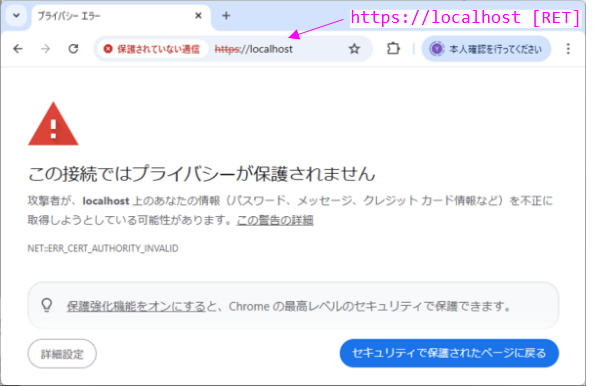Select the プライバシー エラー tab
This screenshot has height=386, width=600.
(x=121, y=16)
